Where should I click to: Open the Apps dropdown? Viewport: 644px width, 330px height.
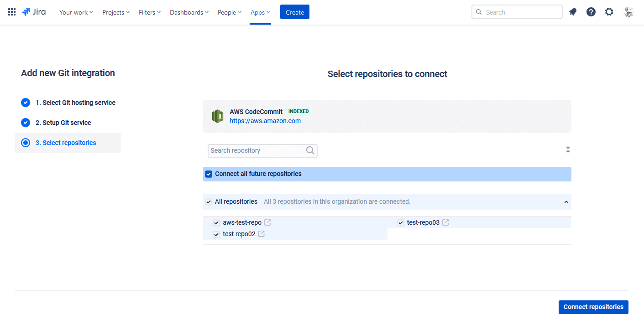pyautogui.click(x=261, y=12)
